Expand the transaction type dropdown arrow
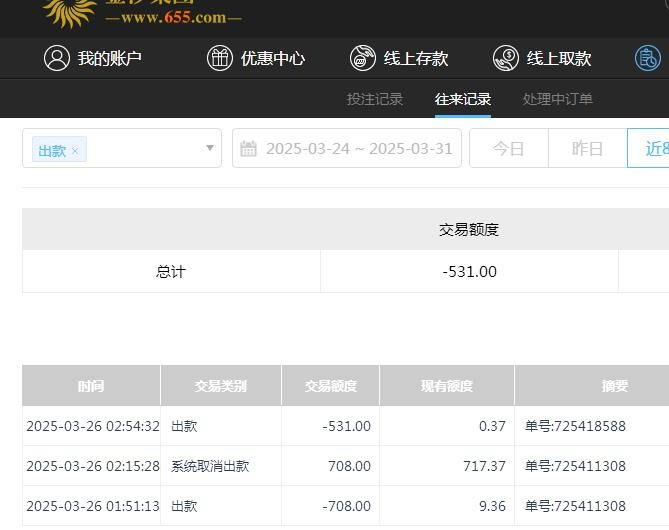This screenshot has width=669, height=530. pos(210,149)
